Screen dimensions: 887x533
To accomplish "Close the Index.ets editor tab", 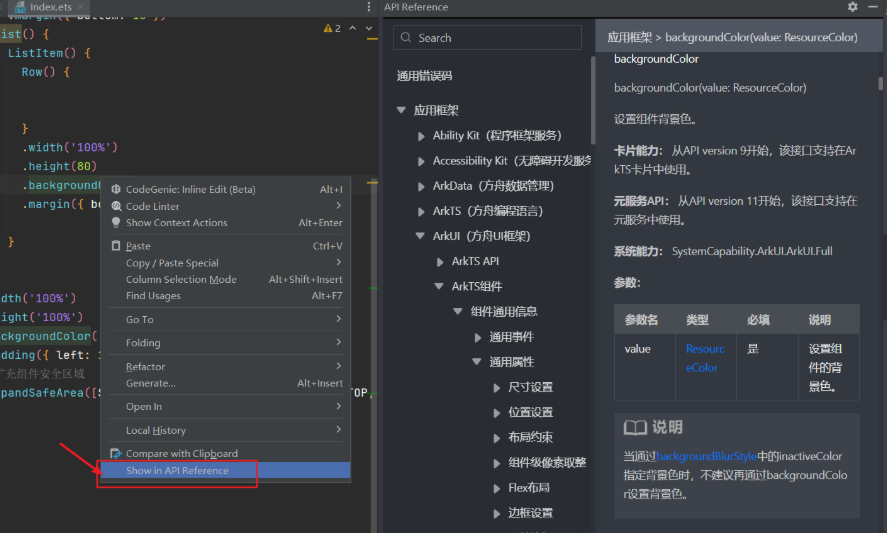I will 80,7.
